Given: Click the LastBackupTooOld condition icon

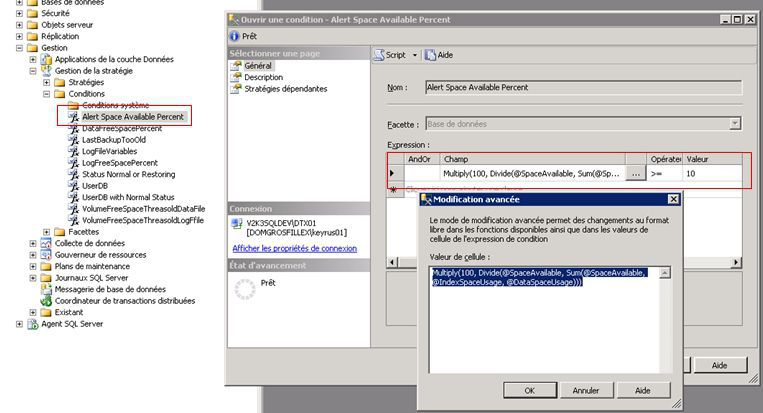Looking at the screenshot, I should click(73, 140).
